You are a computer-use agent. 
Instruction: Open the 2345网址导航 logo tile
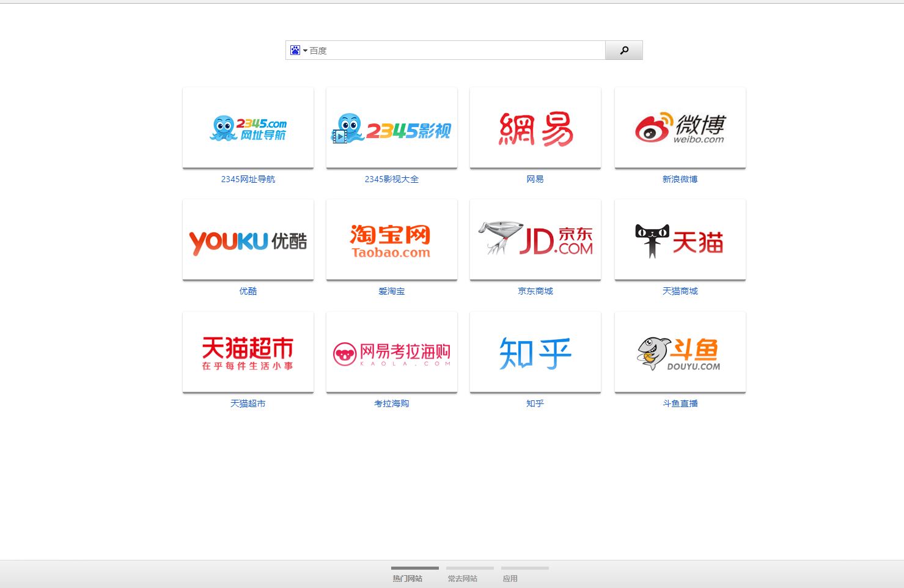coord(248,127)
